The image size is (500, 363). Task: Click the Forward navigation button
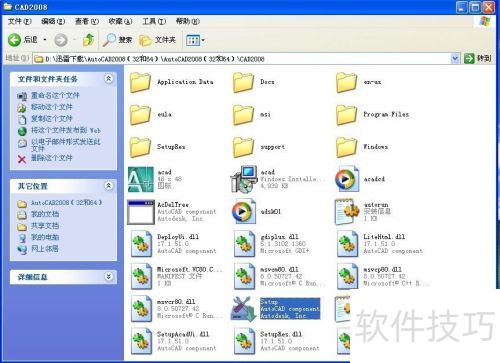coord(61,40)
